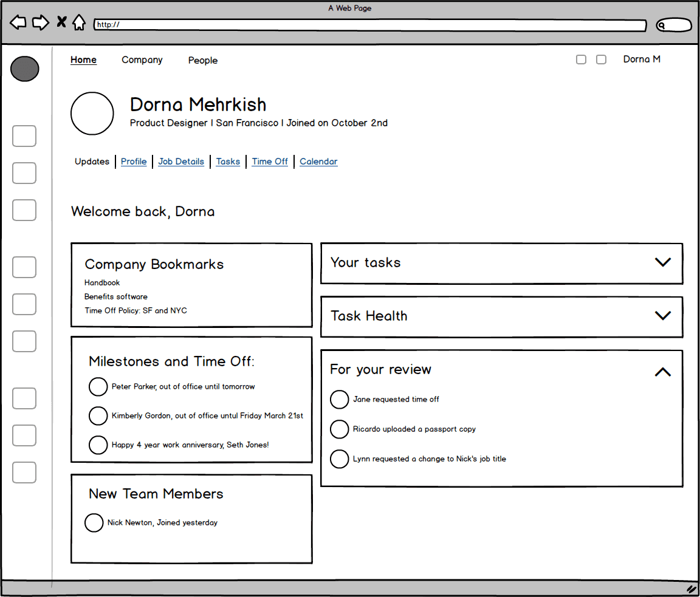Click the browser back arrow
Image resolution: width=700 pixels, height=597 pixels.
[18, 22]
